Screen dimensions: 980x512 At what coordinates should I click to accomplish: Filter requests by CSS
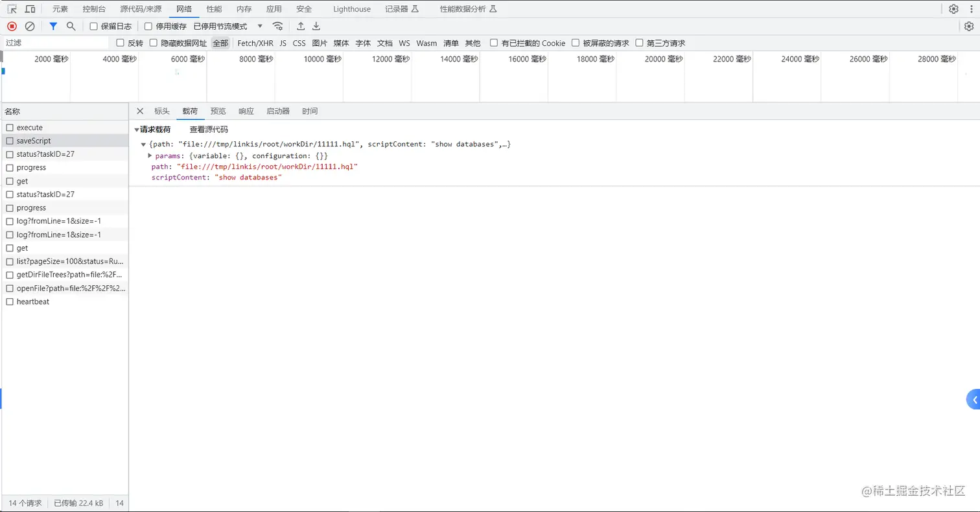coord(299,43)
